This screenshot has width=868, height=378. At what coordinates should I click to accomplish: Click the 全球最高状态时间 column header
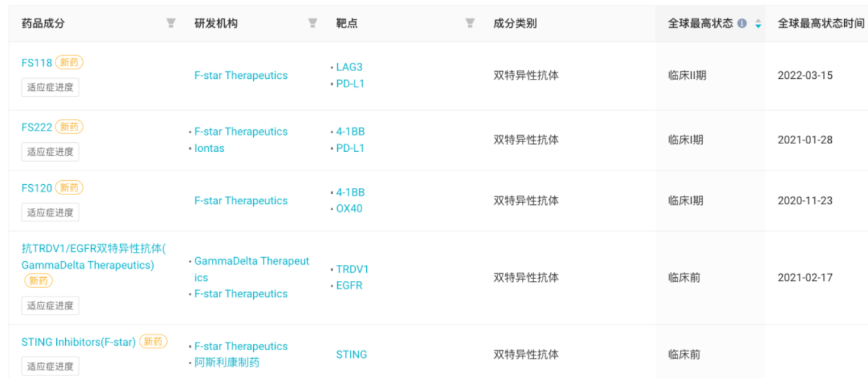coord(820,23)
